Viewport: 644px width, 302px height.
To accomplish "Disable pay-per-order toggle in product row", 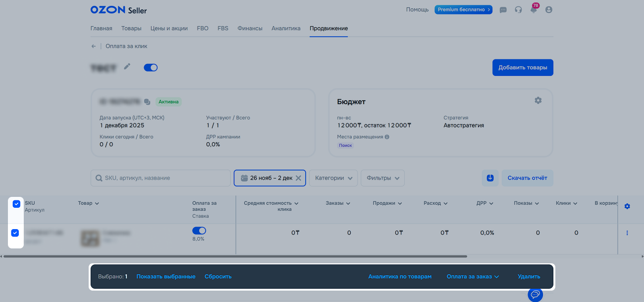I will point(199,231).
